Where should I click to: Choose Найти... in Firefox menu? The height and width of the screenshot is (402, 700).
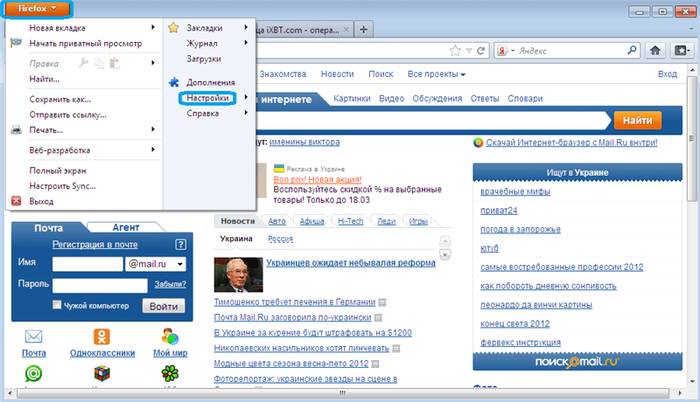44,79
